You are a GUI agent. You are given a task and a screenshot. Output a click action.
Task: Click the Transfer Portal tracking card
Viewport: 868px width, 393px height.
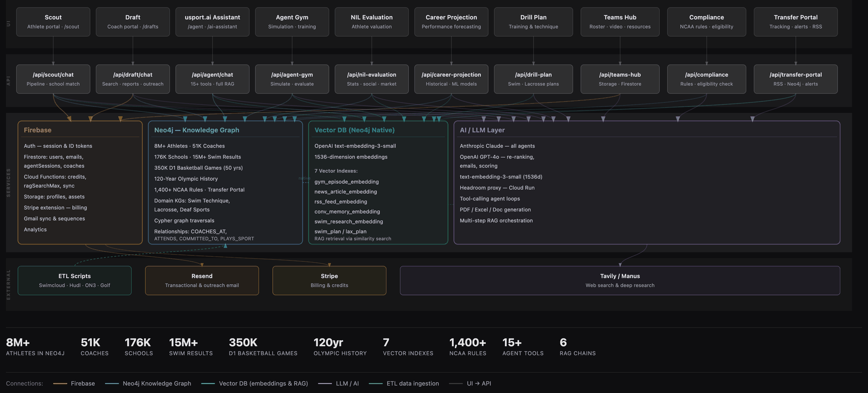coord(796,22)
